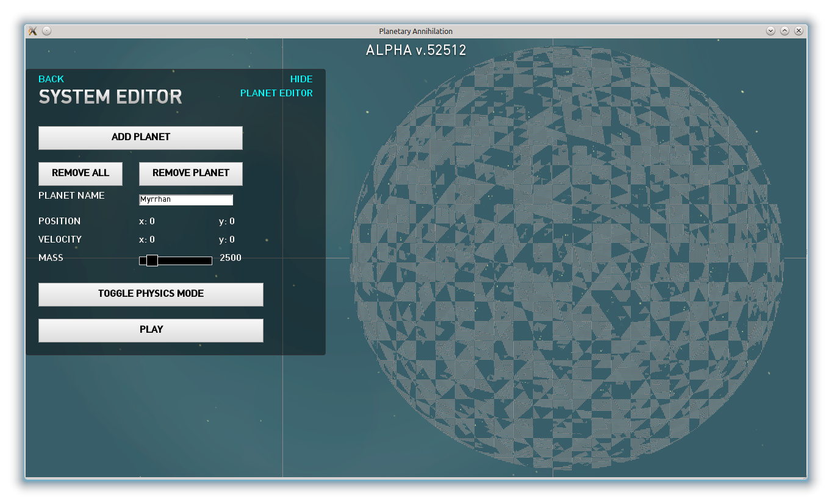This screenshot has width=832, height=504.
Task: Start the simulation with PLAY
Action: (x=151, y=330)
